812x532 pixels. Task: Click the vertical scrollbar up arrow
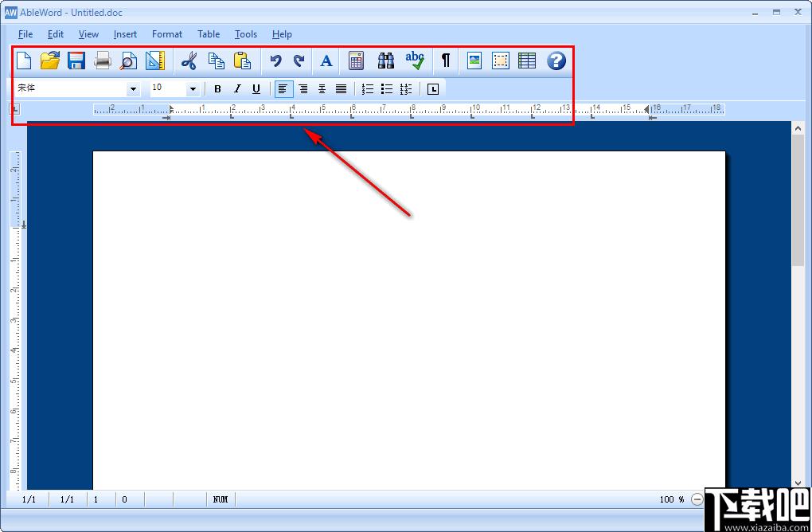[798, 128]
